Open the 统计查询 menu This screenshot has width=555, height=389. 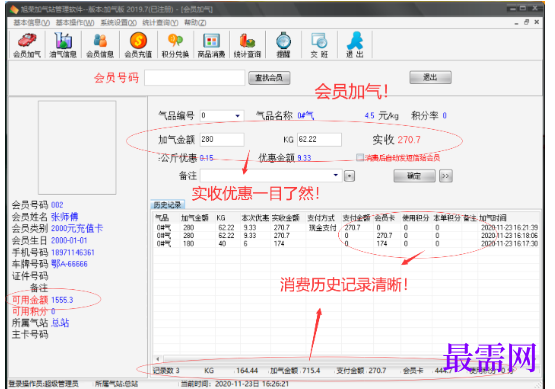tap(160, 23)
